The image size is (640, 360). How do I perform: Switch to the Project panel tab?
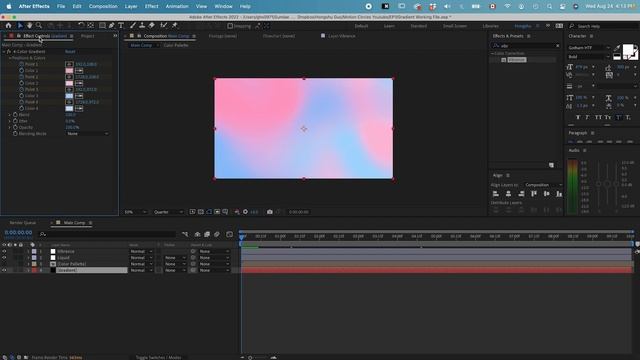pos(88,36)
